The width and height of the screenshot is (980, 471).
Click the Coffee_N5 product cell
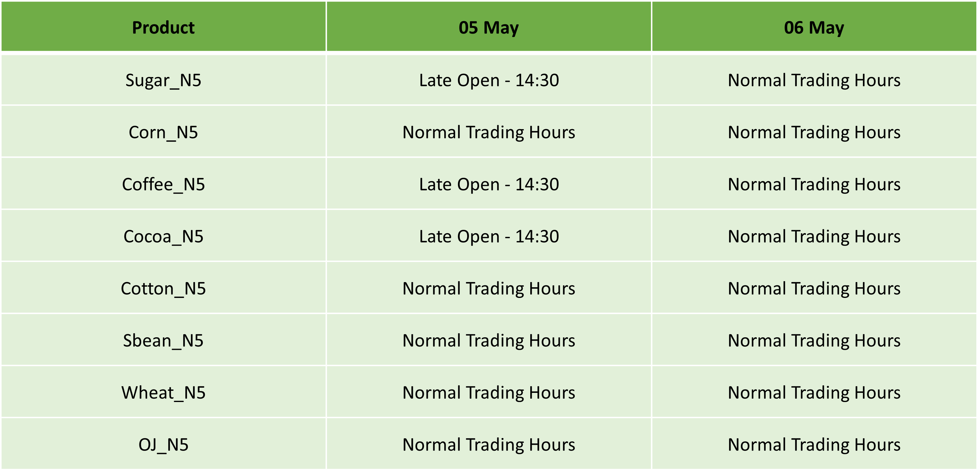(163, 184)
